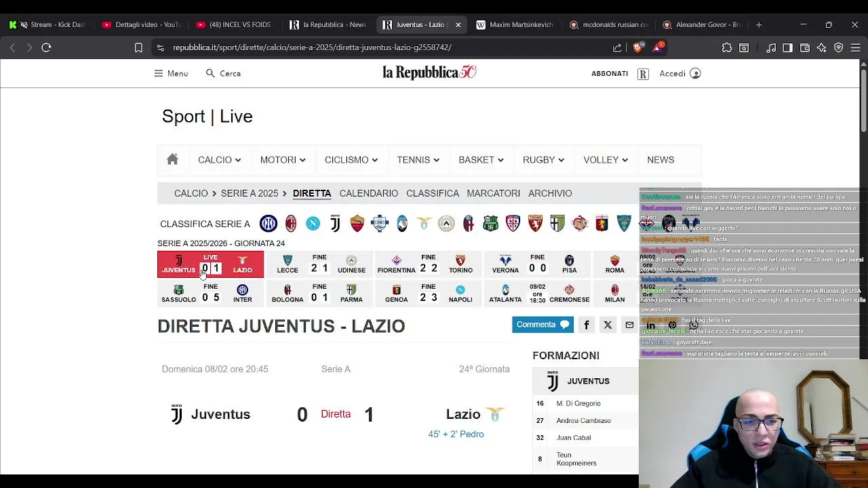Open Brave Rewards triangle icon

(658, 47)
